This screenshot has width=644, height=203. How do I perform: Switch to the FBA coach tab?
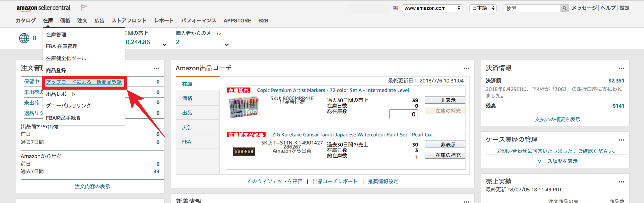tap(198, 142)
